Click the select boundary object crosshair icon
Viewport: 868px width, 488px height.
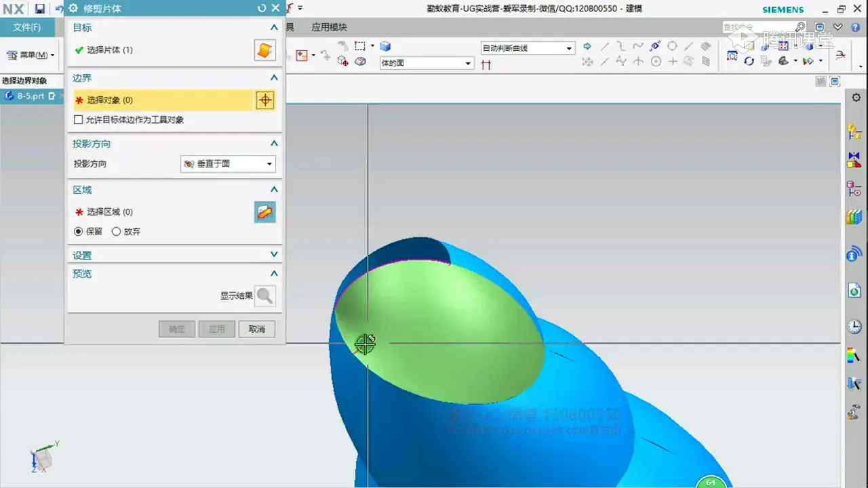(x=264, y=100)
